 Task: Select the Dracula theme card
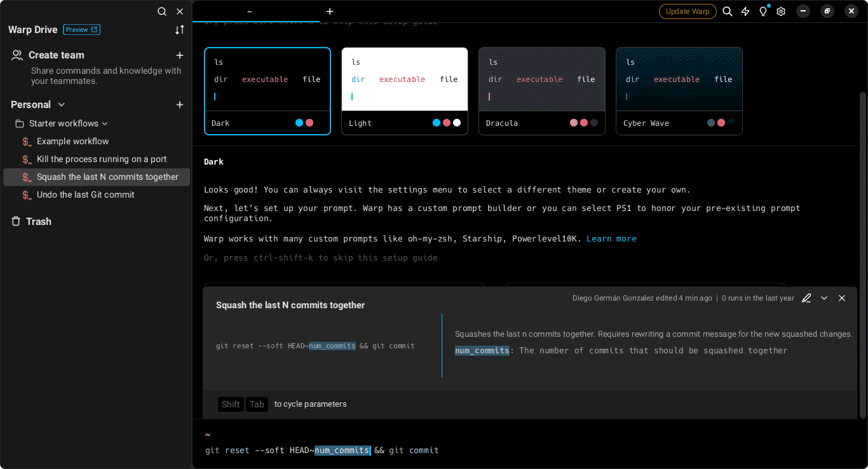click(542, 91)
